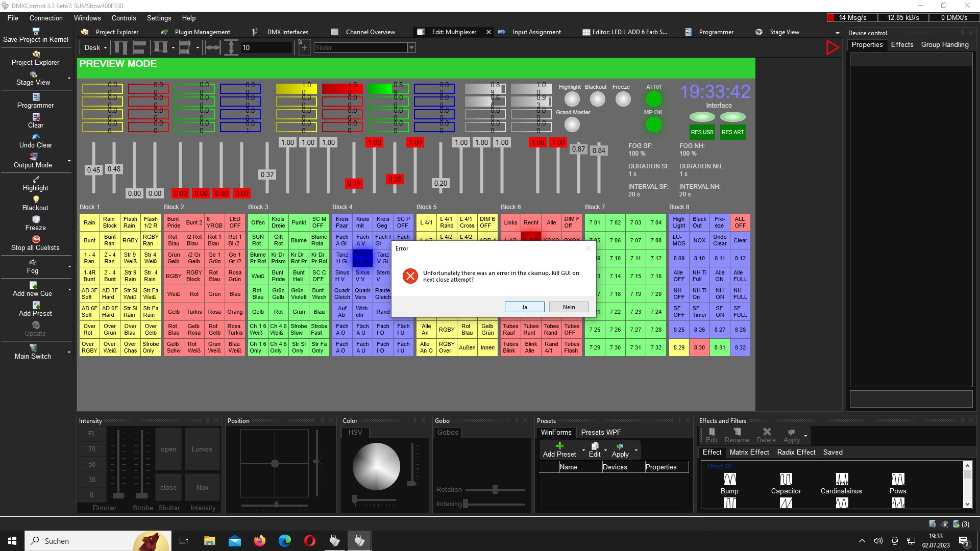This screenshot has width=980, height=551.
Task: Toggle the Freeze round button
Action: pyautogui.click(x=623, y=99)
